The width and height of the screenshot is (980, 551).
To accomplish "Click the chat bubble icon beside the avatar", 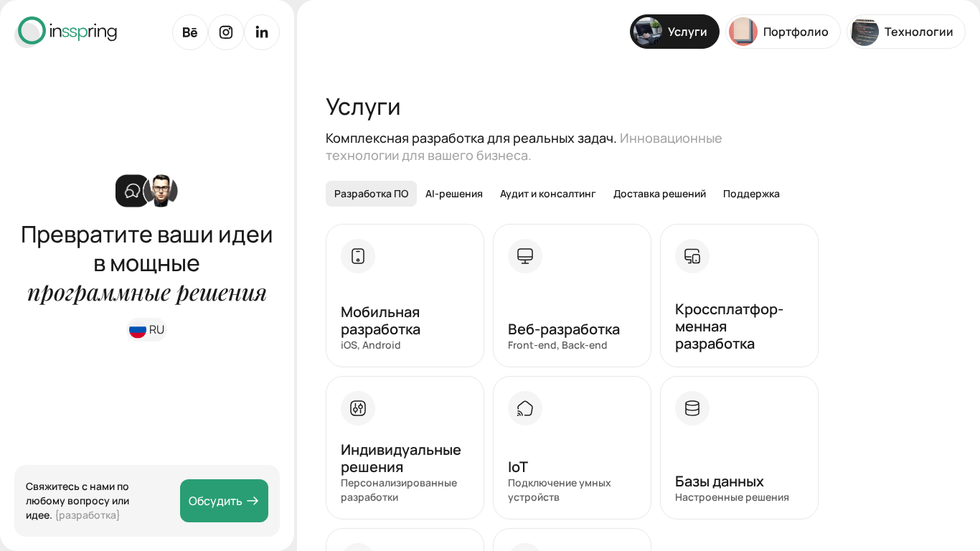I will (x=132, y=191).
